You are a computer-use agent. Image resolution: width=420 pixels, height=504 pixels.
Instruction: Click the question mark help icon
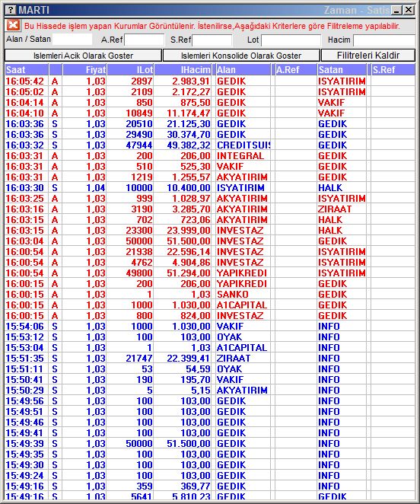click(11, 10)
